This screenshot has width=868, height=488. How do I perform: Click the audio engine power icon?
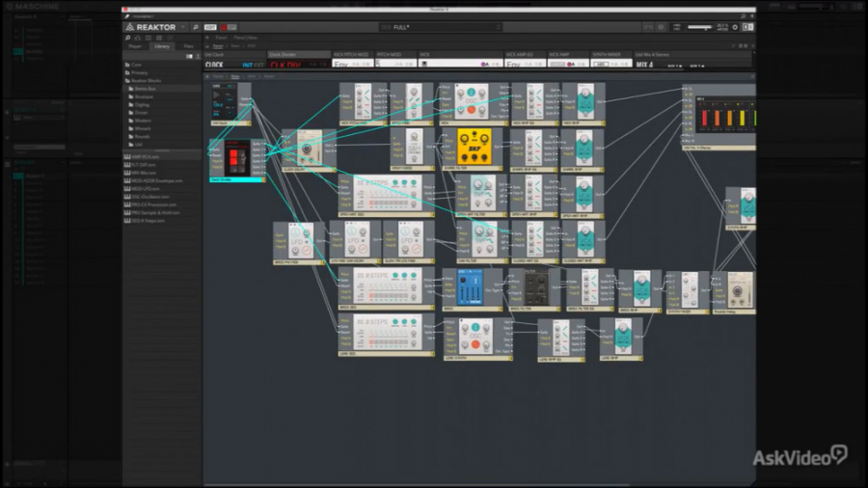735,27
